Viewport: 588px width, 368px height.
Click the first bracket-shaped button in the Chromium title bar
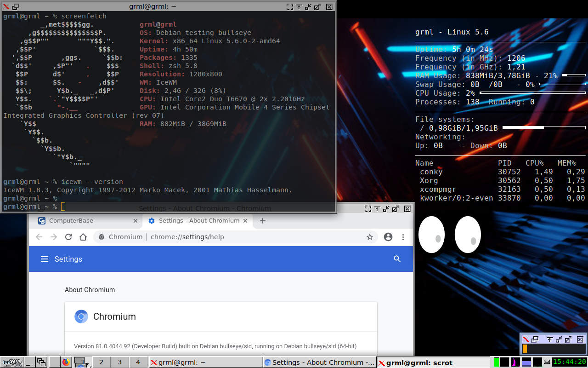(367, 209)
